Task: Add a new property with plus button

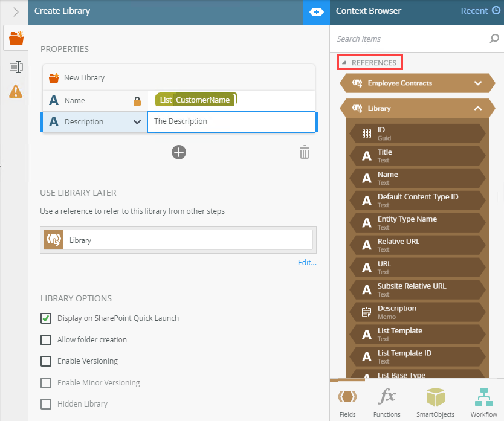Action: click(179, 152)
